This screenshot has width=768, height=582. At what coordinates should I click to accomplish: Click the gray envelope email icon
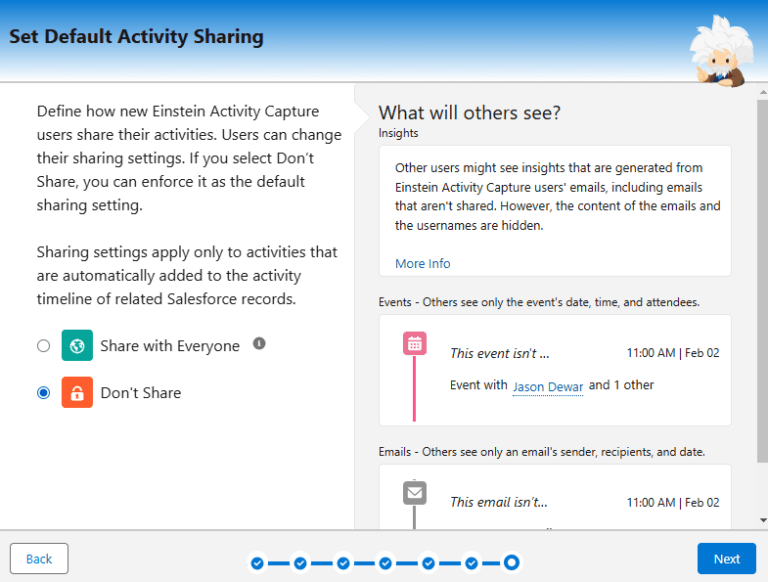click(414, 493)
